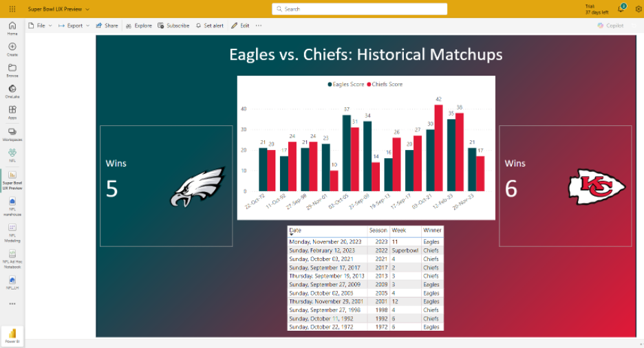Open more toolbar options ellipsis
The height and width of the screenshot is (348, 644).
258,25
